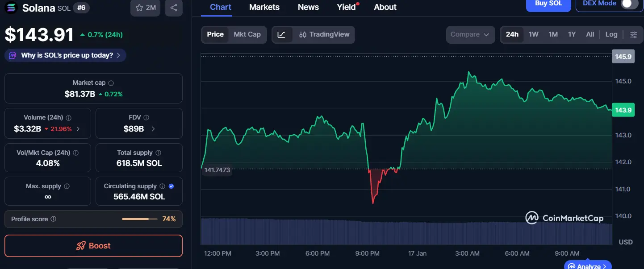Image resolution: width=644 pixels, height=269 pixels.
Task: Click the 143.9 price label on chart axis
Action: (x=623, y=110)
